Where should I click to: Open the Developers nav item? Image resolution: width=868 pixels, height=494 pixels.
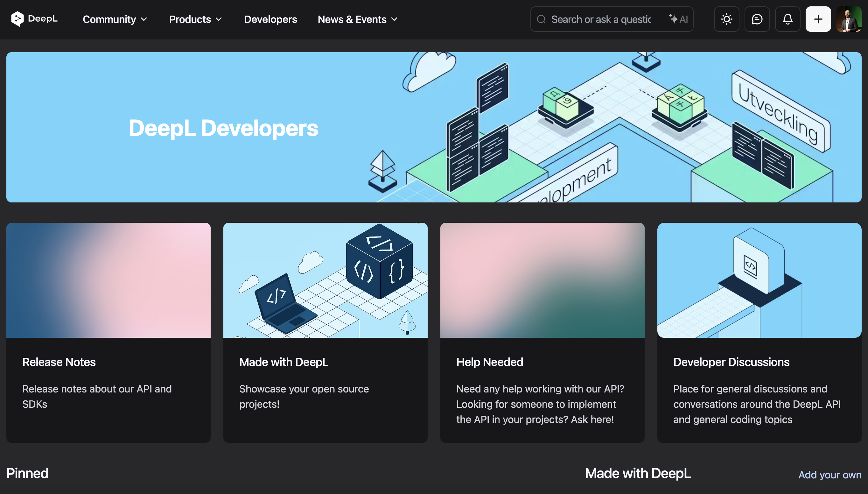tap(270, 19)
